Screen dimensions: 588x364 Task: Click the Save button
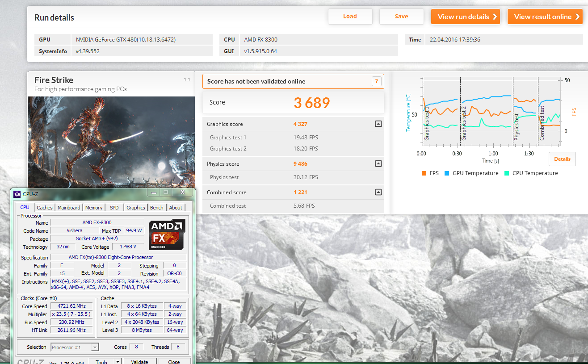(x=402, y=17)
